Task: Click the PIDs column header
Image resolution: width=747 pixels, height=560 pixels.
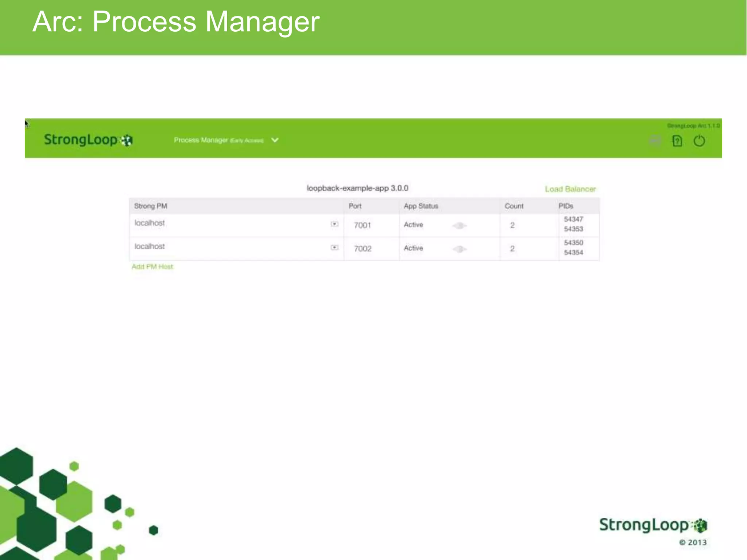Action: pyautogui.click(x=566, y=206)
